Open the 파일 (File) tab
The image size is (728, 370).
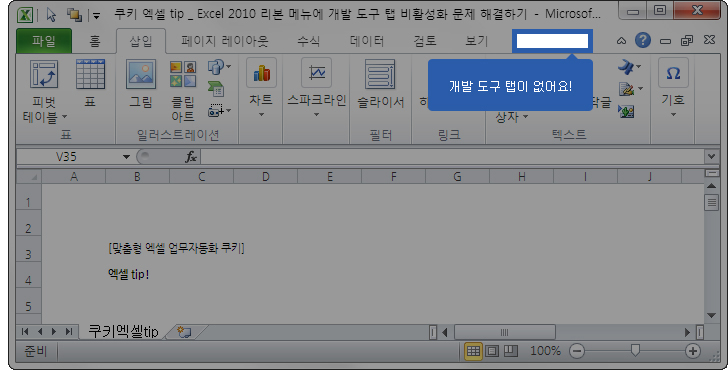pyautogui.click(x=44, y=41)
